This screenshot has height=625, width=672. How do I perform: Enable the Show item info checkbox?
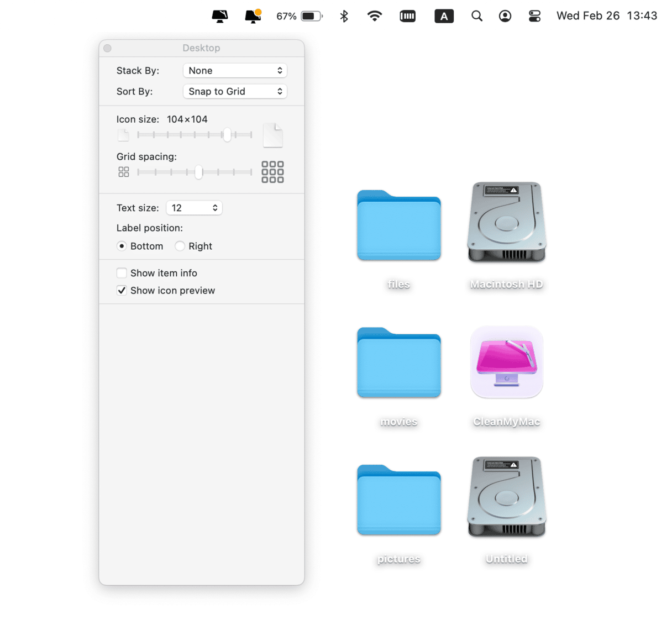tap(122, 273)
